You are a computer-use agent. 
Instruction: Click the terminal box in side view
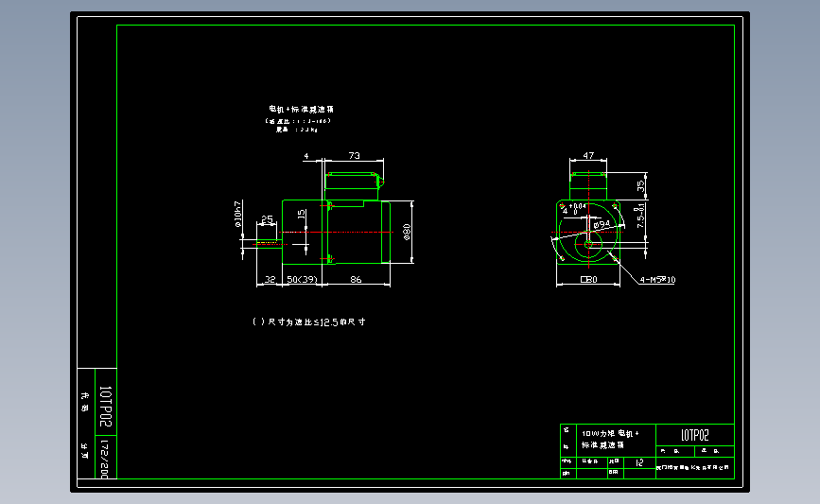click(x=352, y=186)
